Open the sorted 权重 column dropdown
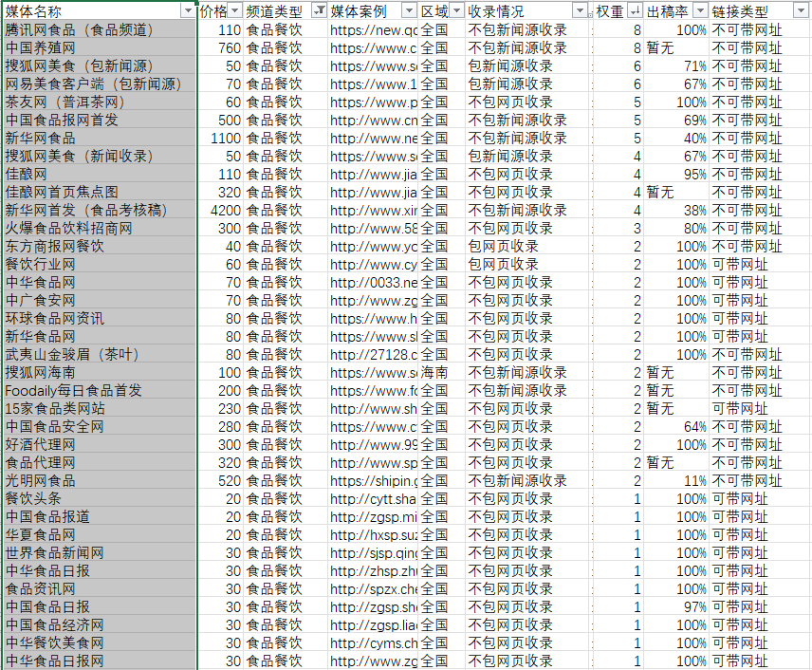This screenshot has width=812, height=670. point(635,10)
